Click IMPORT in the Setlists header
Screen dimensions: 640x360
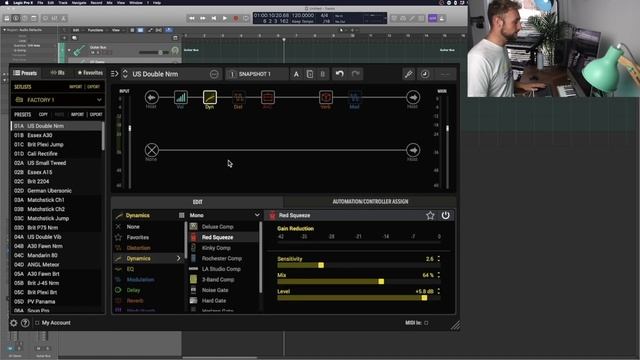(76, 87)
